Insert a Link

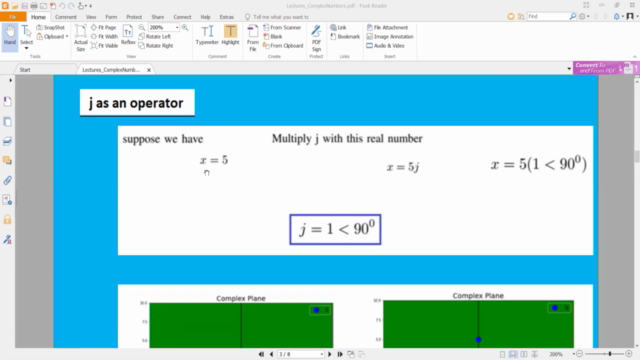click(x=338, y=27)
